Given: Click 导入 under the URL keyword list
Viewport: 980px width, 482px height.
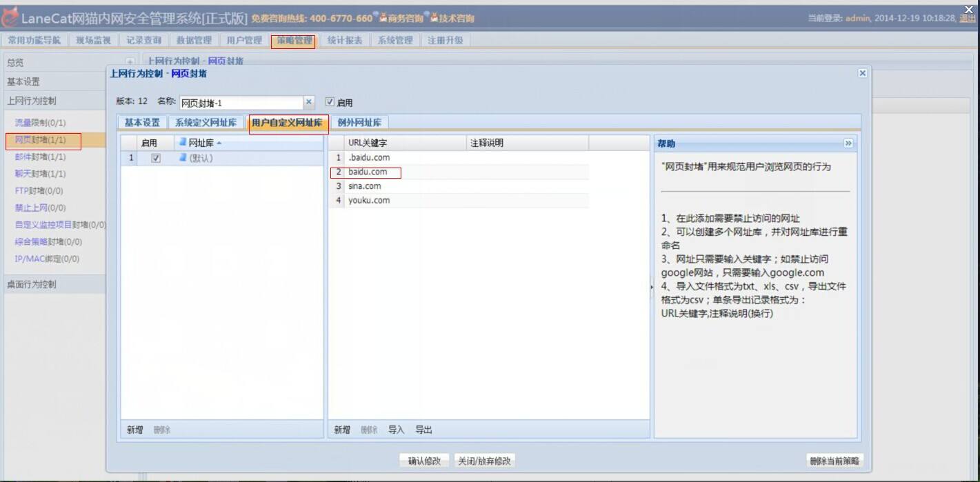Looking at the screenshot, I should pos(396,430).
